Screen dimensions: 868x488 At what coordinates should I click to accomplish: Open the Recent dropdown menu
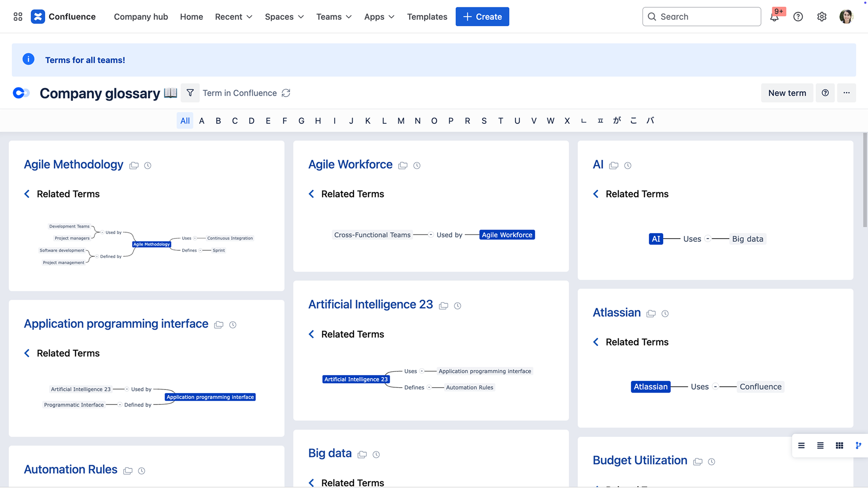point(234,17)
